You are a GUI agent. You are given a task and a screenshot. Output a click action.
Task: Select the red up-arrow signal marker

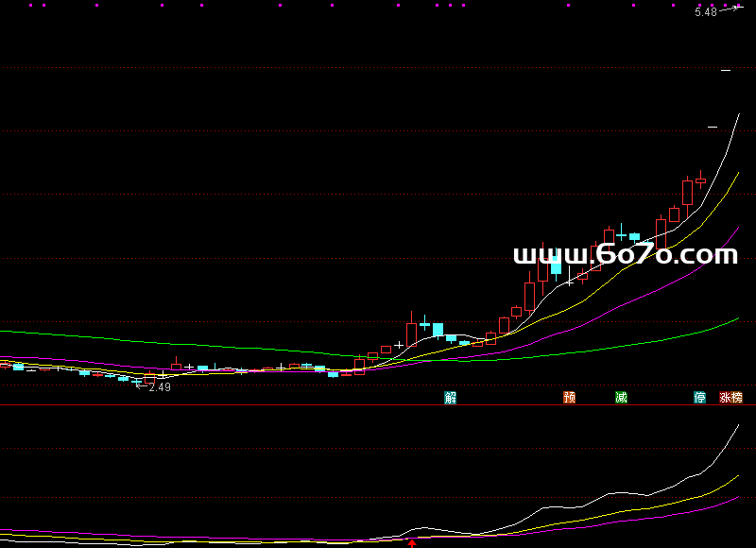[412, 543]
